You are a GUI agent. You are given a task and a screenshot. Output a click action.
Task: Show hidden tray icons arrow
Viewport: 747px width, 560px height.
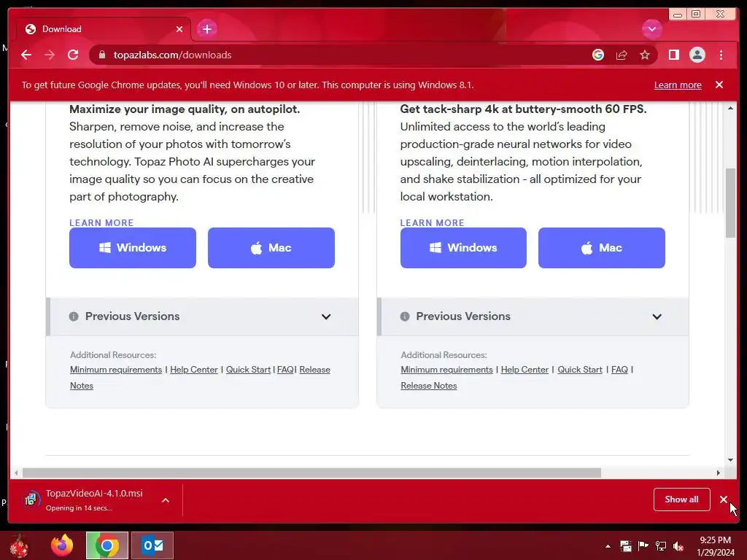pyautogui.click(x=608, y=546)
